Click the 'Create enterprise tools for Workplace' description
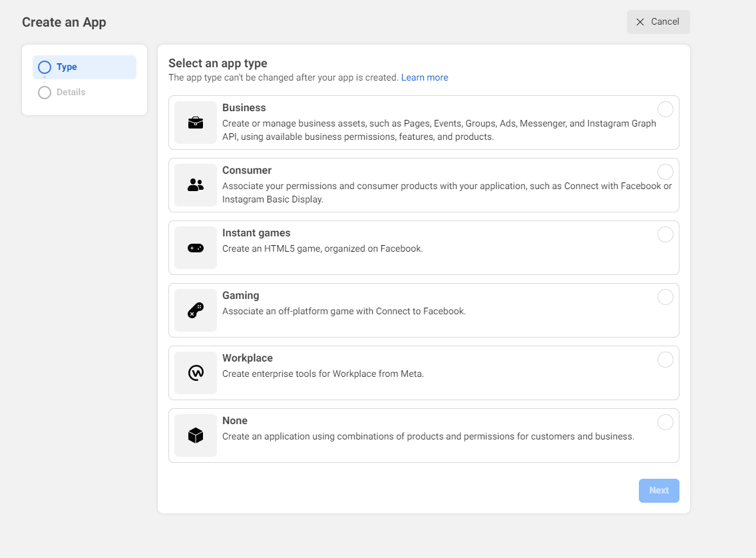The height and width of the screenshot is (558, 756). tap(323, 374)
